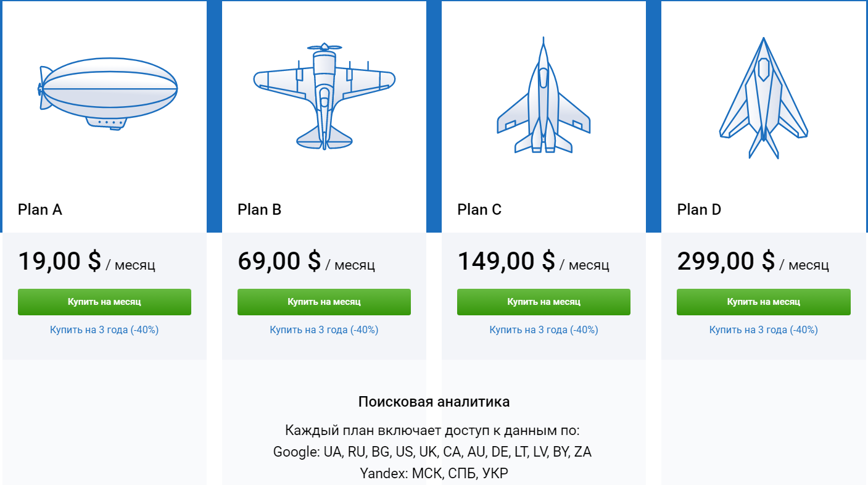Select the Plan A heading
868x485 pixels.
click(x=40, y=209)
